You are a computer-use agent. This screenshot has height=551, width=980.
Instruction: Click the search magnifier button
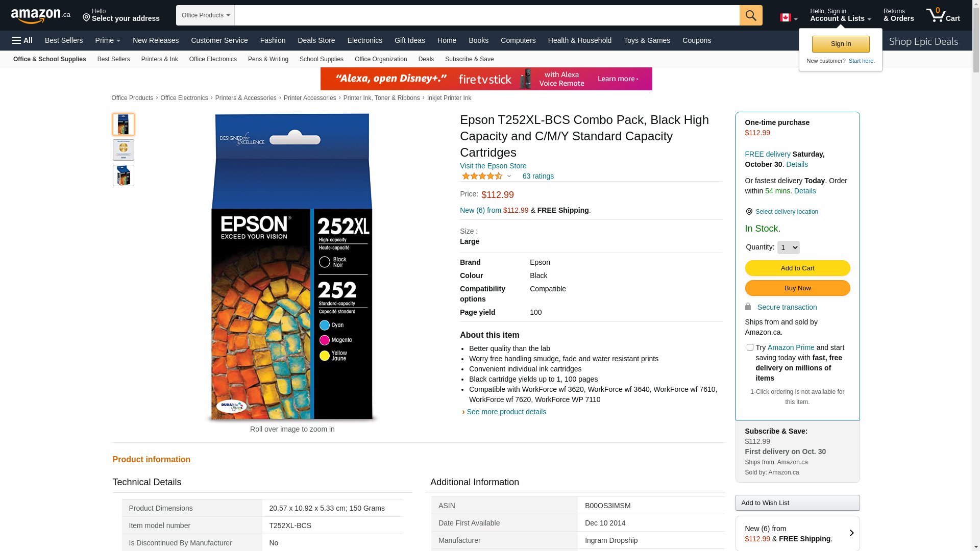[x=750, y=15]
